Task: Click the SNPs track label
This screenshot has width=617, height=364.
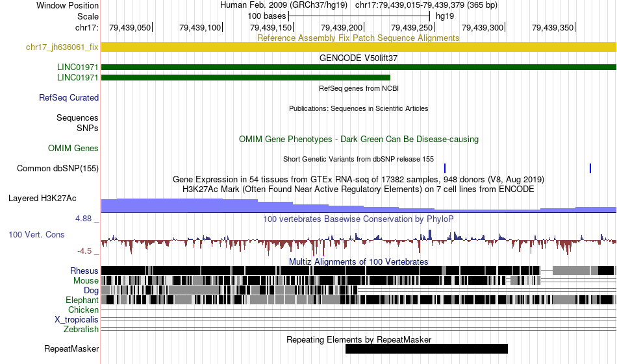Action: pos(88,128)
